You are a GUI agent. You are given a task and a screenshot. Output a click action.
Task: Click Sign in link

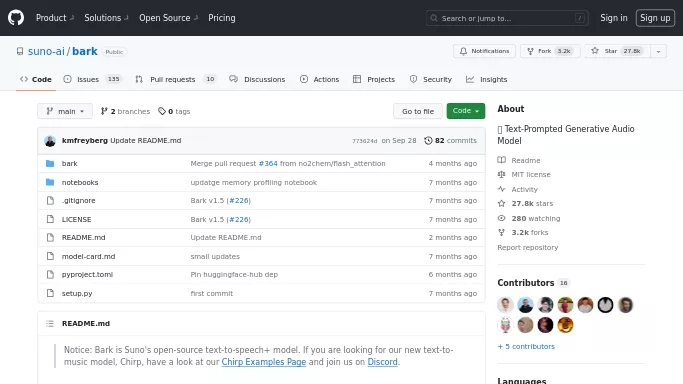[614, 18]
